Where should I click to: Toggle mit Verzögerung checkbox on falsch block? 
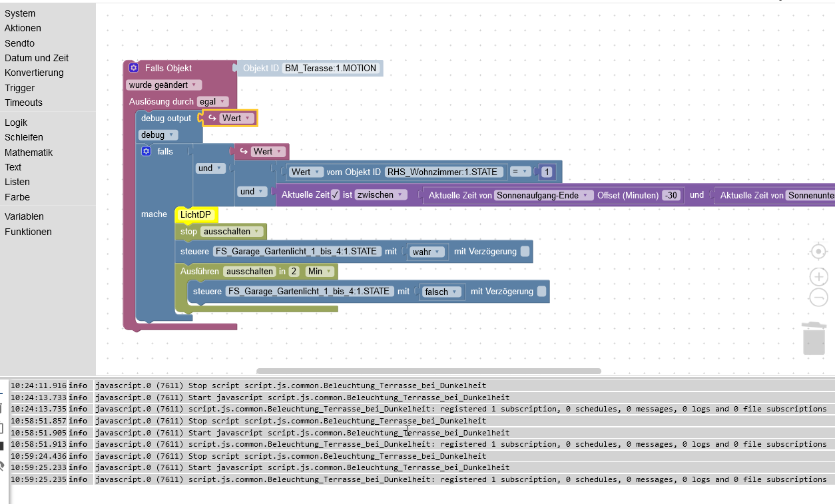(x=541, y=291)
